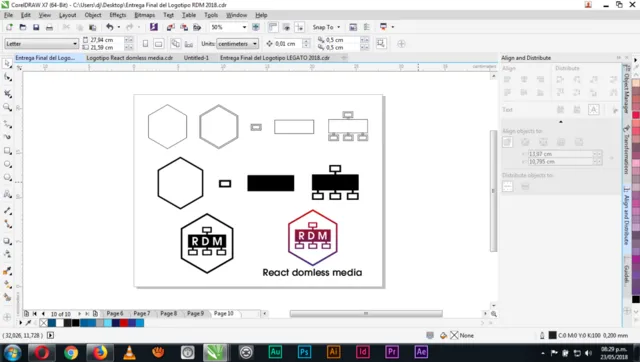Open the Effects menu

(118, 15)
